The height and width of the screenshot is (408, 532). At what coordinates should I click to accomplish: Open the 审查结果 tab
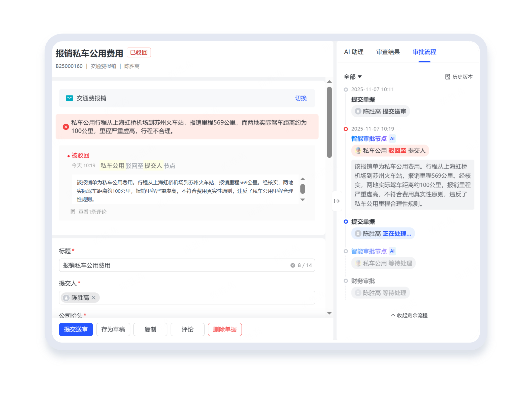[388, 52]
